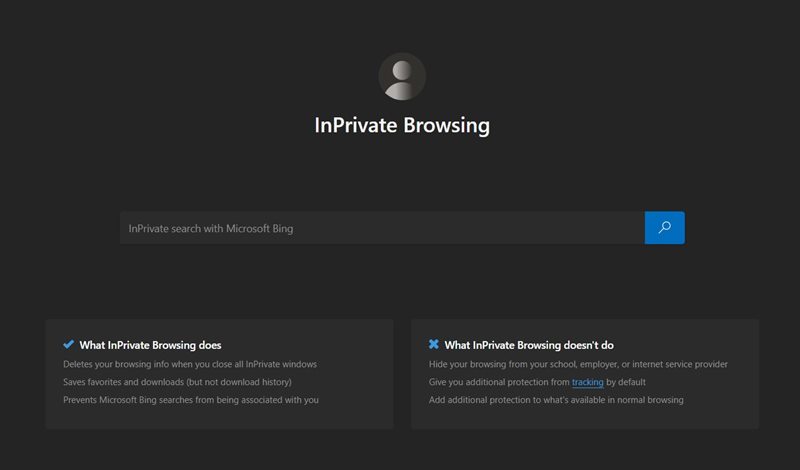Click the What InPrivate Browsing does heading
This screenshot has width=800, height=470.
(x=151, y=345)
